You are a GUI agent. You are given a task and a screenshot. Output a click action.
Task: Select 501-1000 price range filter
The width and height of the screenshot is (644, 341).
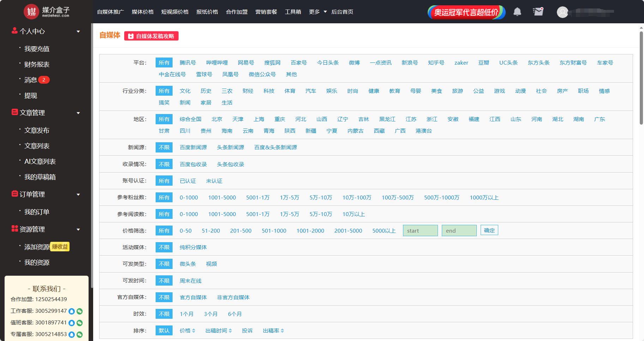(274, 231)
